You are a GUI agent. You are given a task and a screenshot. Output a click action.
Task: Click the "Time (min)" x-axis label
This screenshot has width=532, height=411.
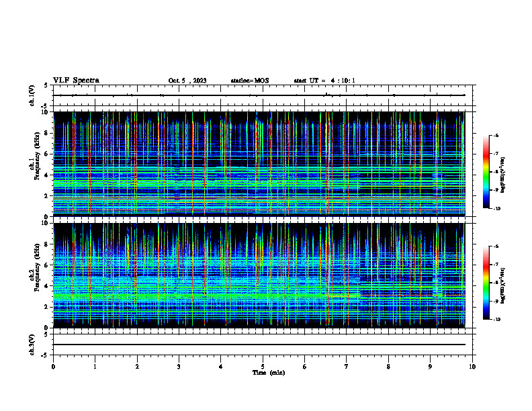coord(269,373)
